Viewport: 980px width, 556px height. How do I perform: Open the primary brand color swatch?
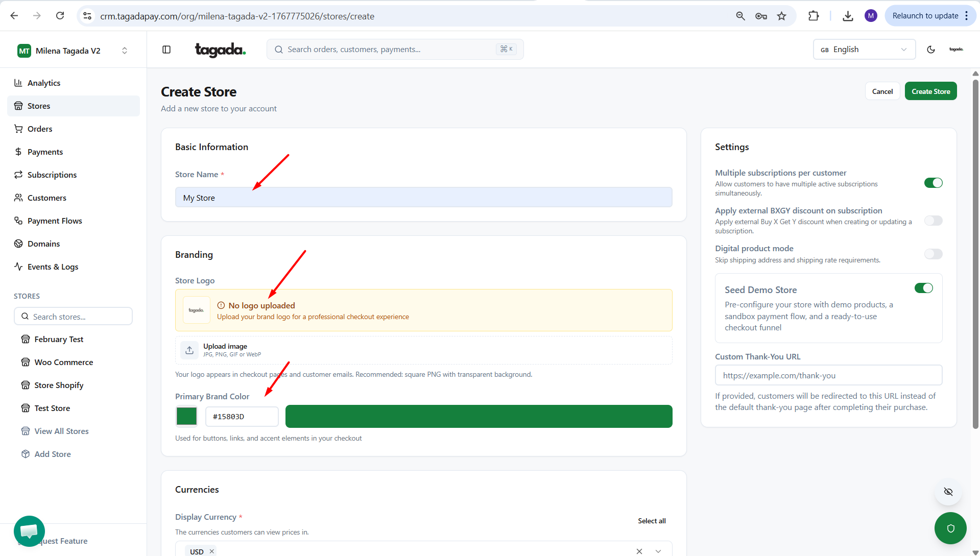[x=186, y=416]
